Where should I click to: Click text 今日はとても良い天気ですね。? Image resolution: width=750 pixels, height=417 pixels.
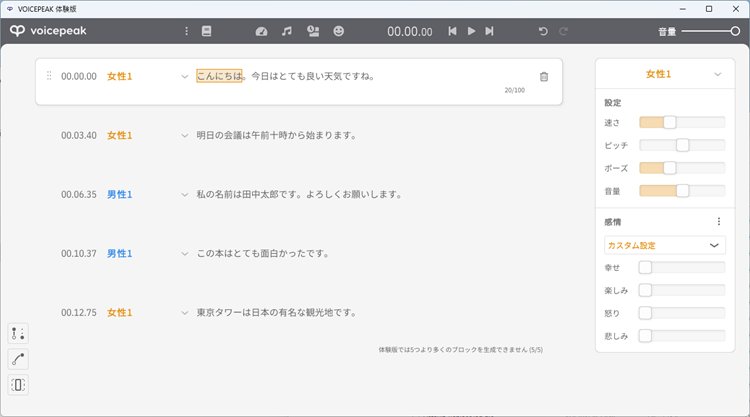(x=313, y=76)
